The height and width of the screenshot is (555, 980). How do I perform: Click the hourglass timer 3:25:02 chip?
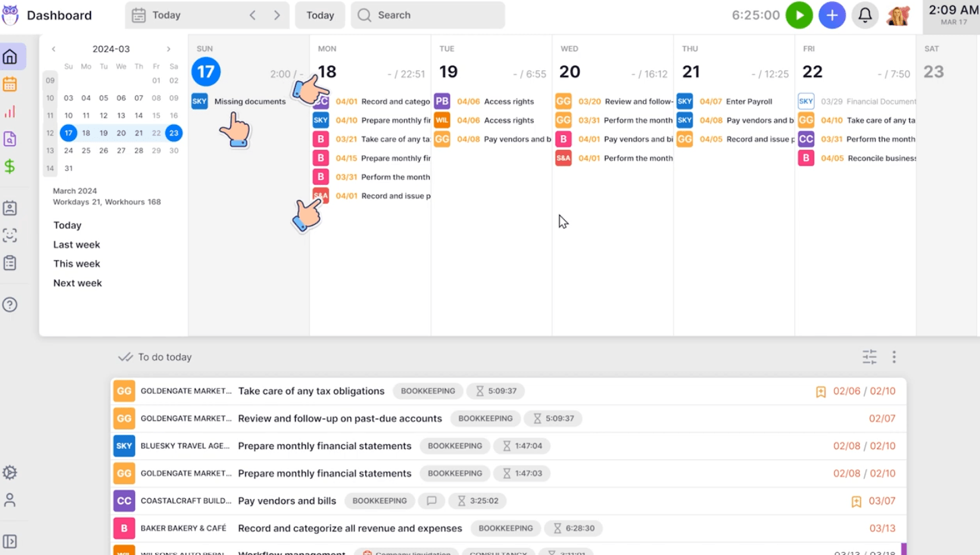pyautogui.click(x=479, y=501)
